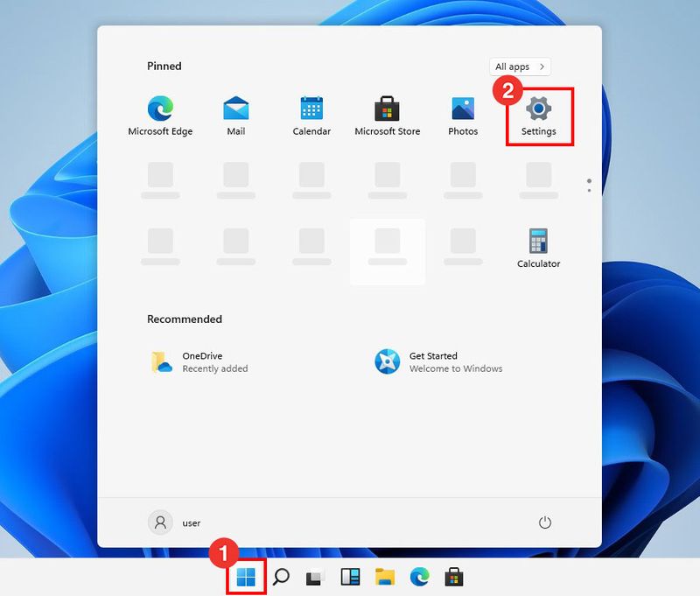Open the user account menu

click(x=175, y=522)
